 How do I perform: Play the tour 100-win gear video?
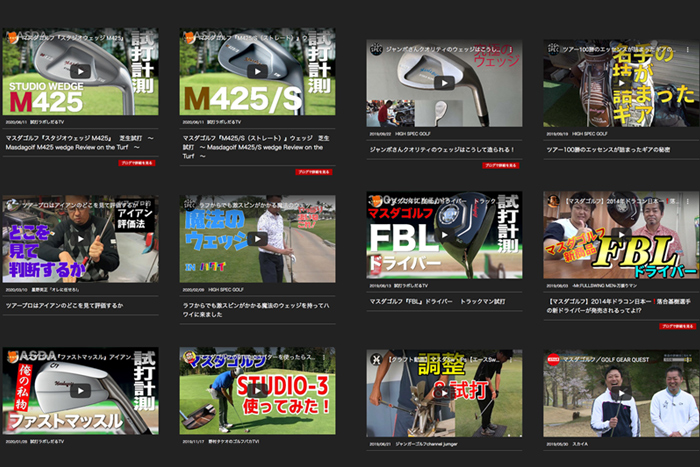[x=621, y=83]
